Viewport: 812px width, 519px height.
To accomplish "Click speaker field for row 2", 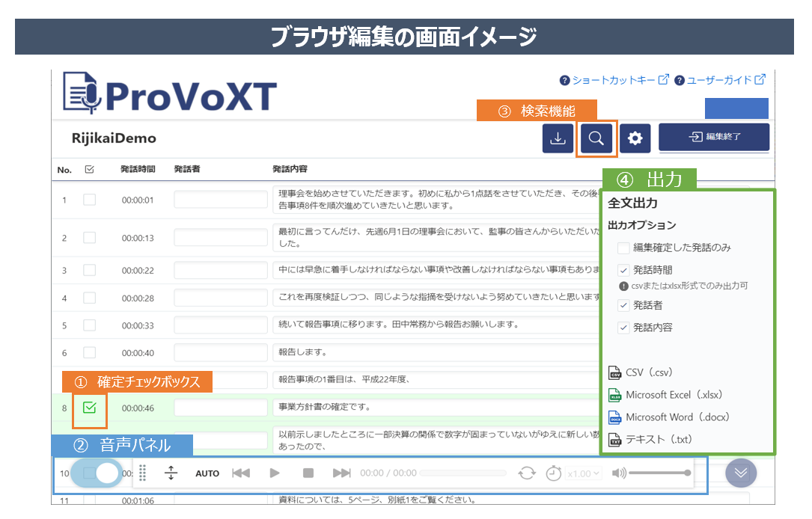I will tap(220, 238).
